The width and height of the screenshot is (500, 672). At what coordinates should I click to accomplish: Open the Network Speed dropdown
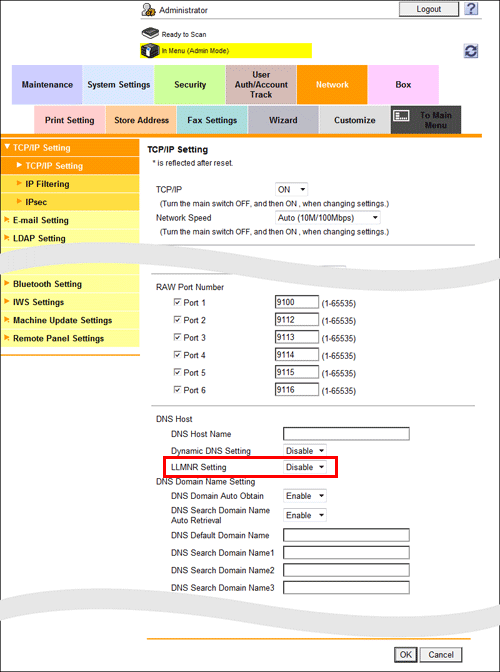point(327,218)
